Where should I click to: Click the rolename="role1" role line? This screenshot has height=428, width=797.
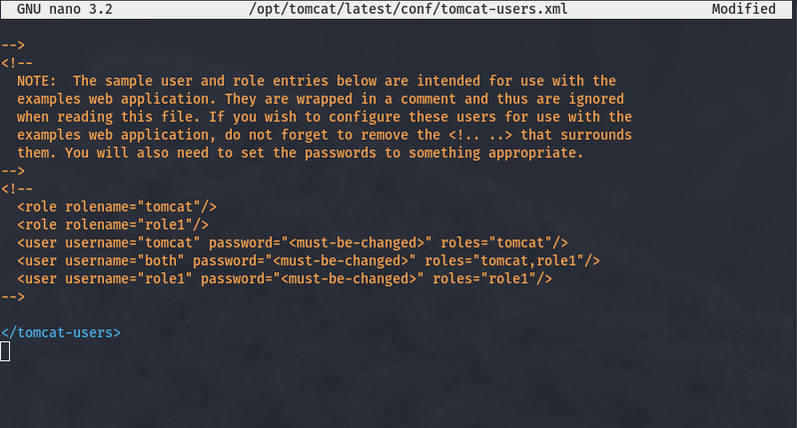113,224
